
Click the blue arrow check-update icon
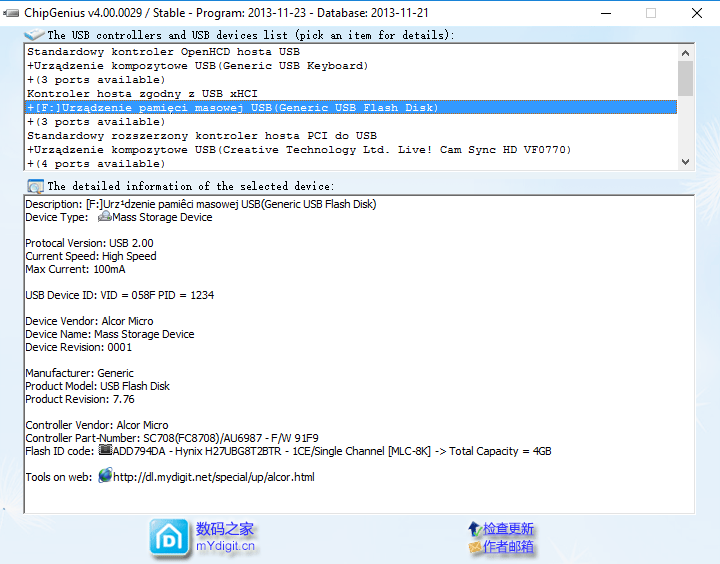click(474, 529)
